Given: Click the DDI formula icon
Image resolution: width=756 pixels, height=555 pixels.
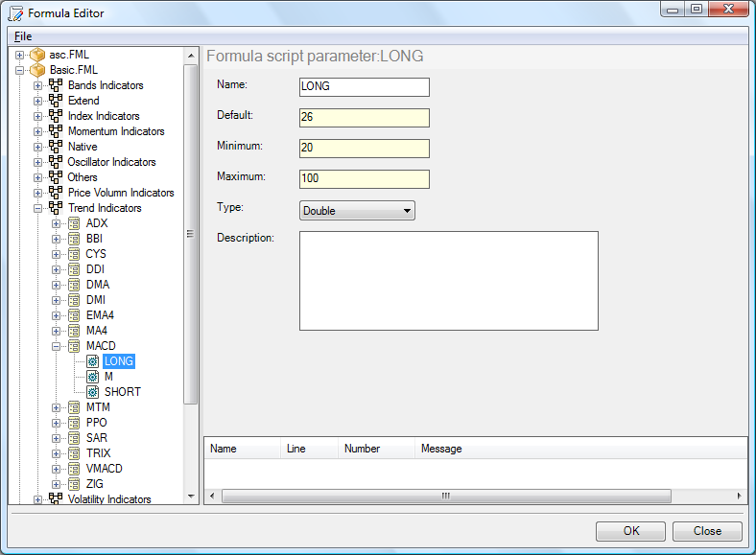Looking at the screenshot, I should click(x=74, y=269).
